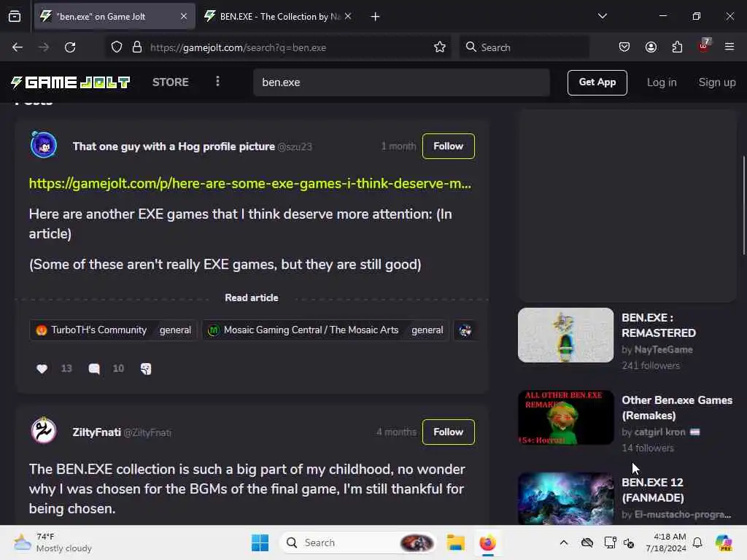
Task: Click Read article
Action: point(252,297)
